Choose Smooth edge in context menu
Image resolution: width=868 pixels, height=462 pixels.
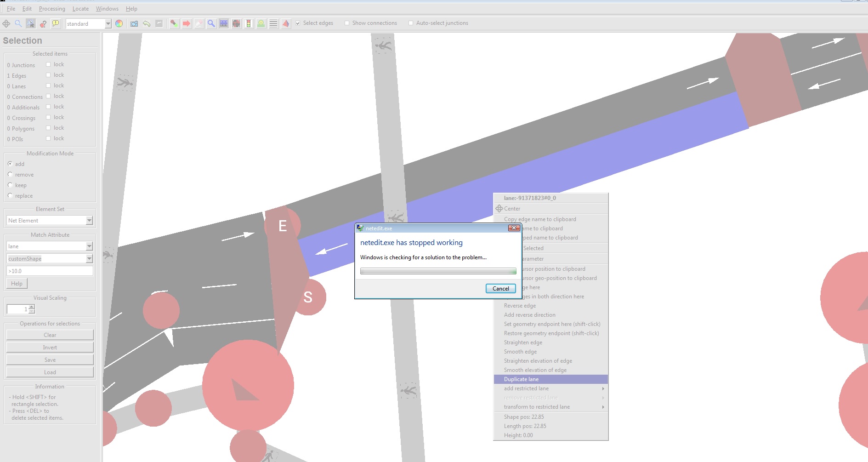pyautogui.click(x=551, y=352)
